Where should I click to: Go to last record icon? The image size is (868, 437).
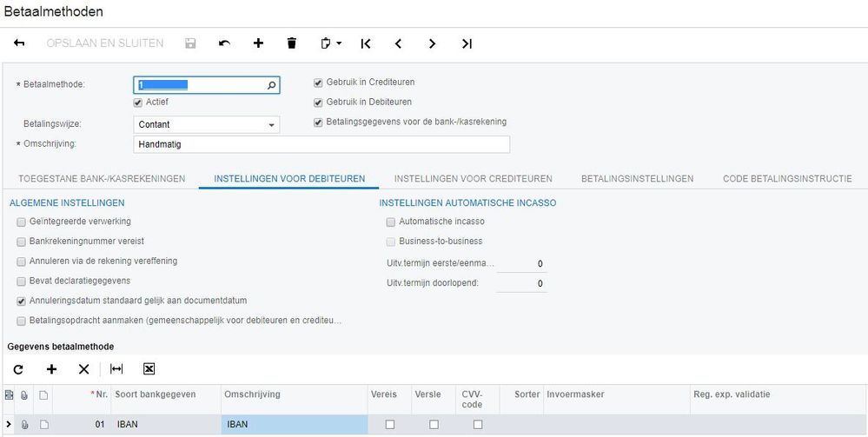(x=467, y=43)
